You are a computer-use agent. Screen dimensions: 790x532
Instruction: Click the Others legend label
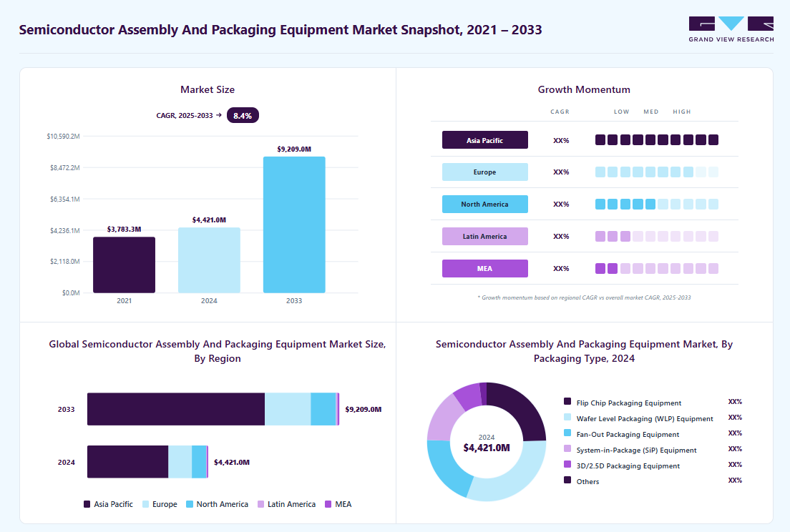click(587, 482)
